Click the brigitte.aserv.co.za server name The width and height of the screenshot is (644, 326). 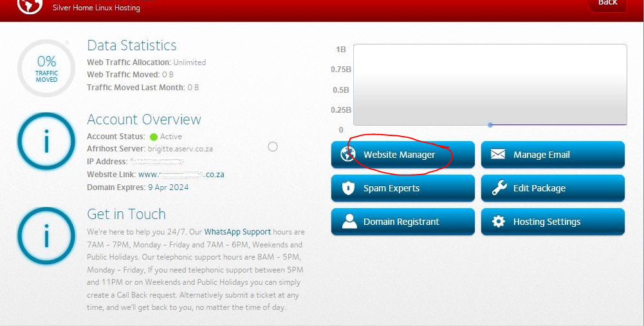180,149
